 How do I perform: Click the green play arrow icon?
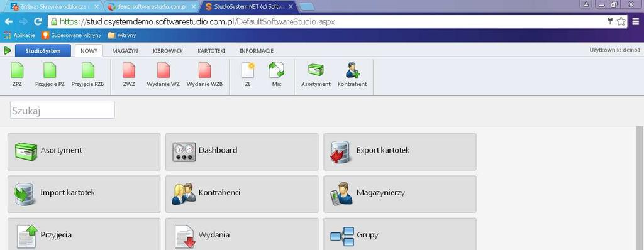pos(8,50)
